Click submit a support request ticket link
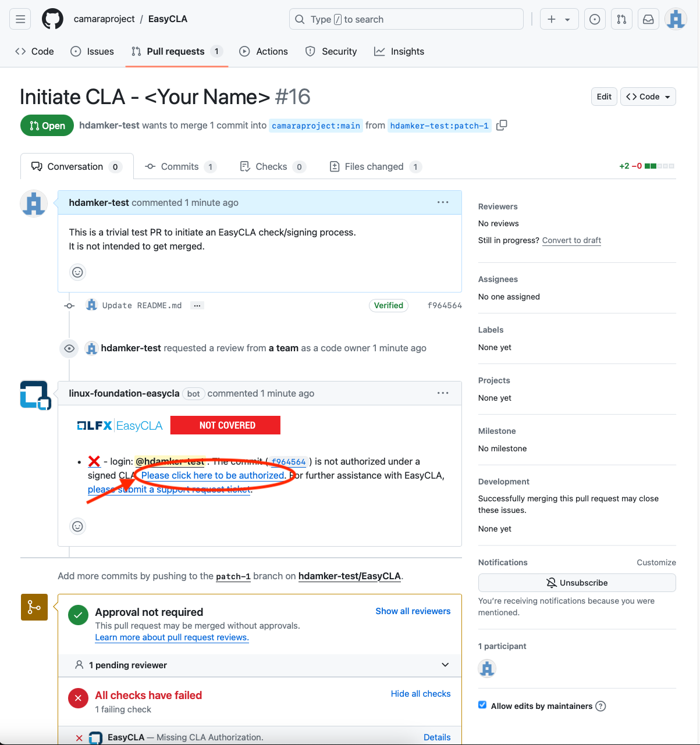The height and width of the screenshot is (745, 700). [x=169, y=489]
